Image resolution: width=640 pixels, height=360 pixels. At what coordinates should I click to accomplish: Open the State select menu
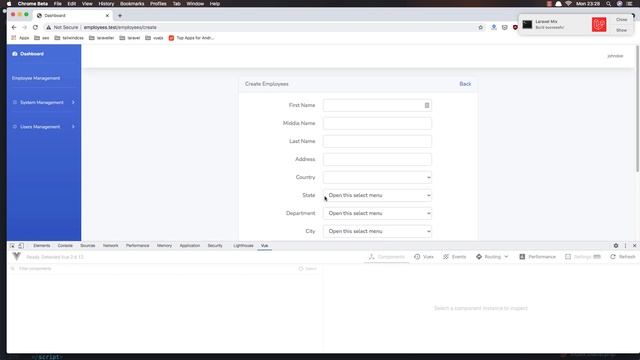pos(377,195)
